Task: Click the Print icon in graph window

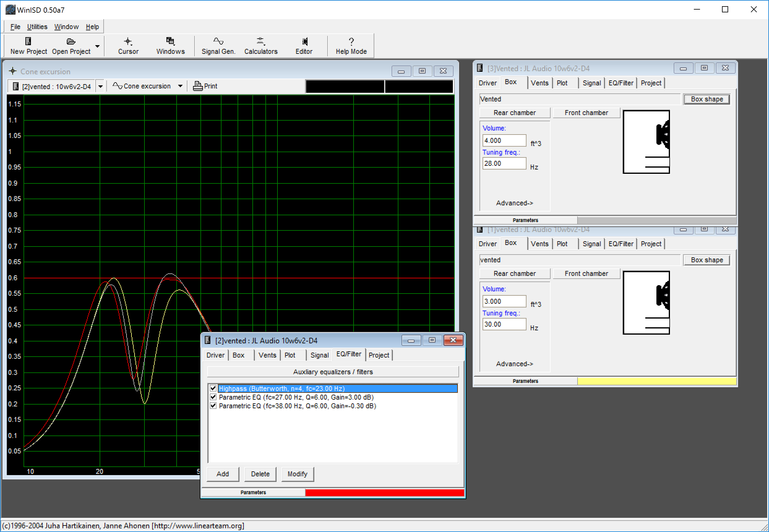Action: (198, 86)
